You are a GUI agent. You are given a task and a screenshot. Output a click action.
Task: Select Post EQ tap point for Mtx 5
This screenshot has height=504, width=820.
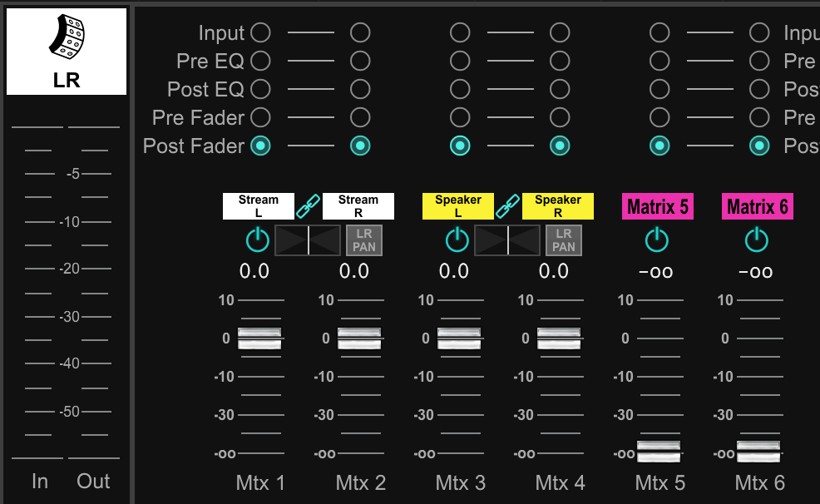659,89
